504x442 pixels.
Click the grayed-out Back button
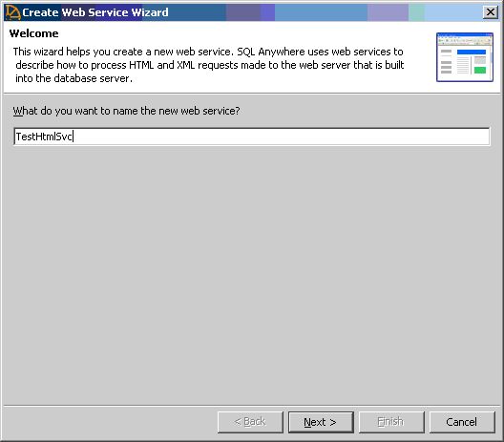tap(250, 422)
